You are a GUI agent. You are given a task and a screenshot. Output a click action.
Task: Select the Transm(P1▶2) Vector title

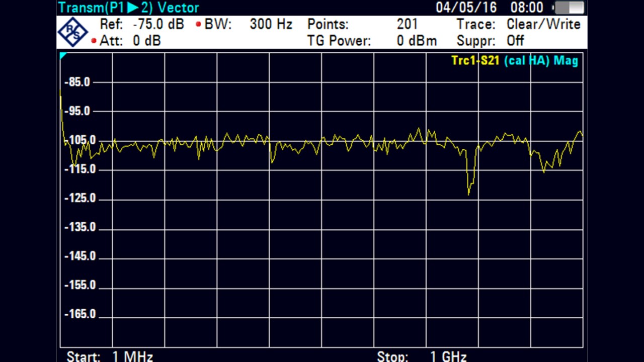click(129, 8)
